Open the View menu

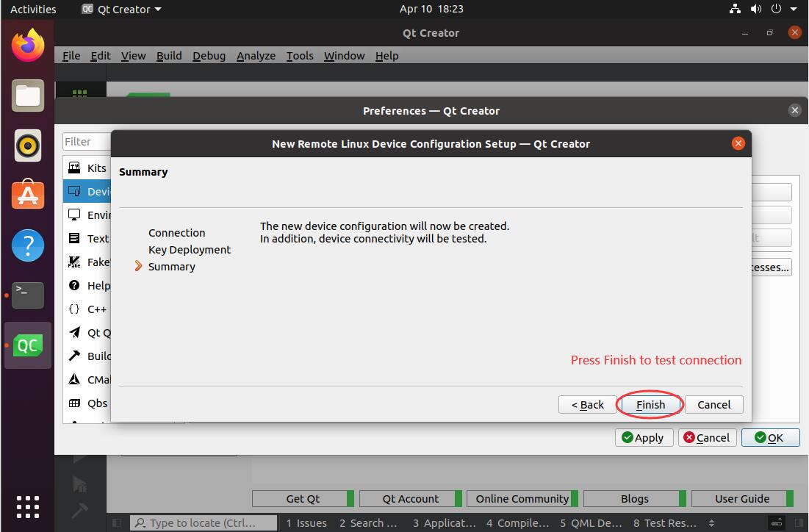(133, 55)
